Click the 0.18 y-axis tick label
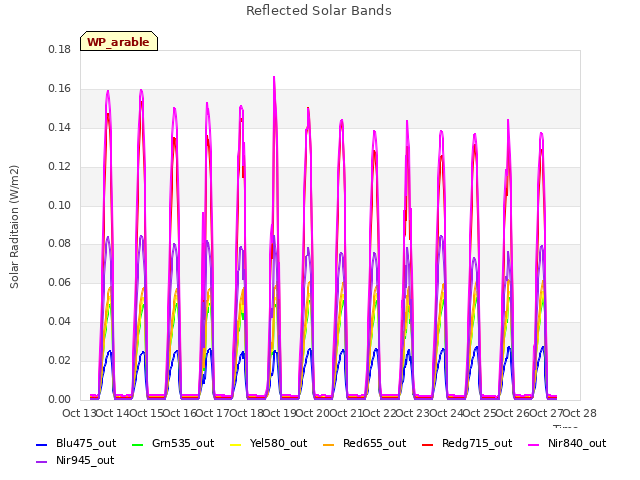The width and height of the screenshot is (640, 480). 60,50
